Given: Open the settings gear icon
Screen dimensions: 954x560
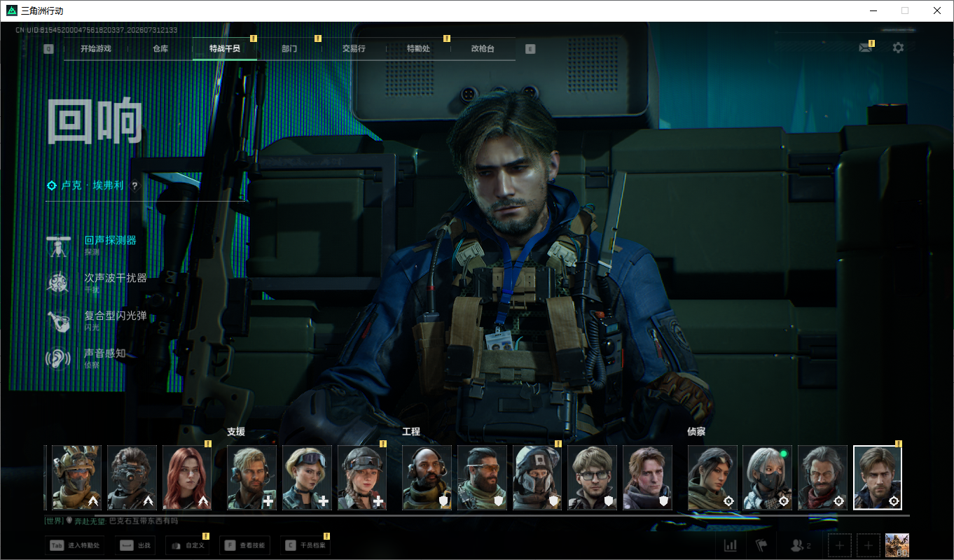Looking at the screenshot, I should [898, 48].
